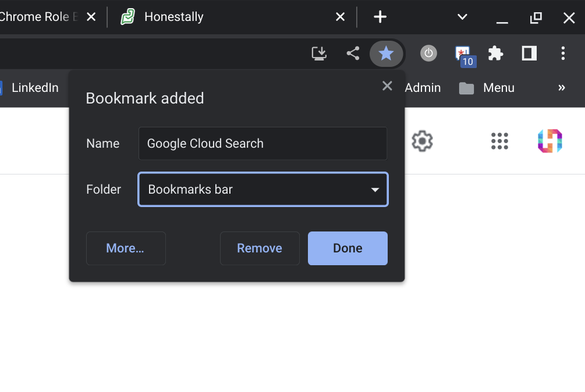Click the share page icon
This screenshot has width=585, height=392.
(x=353, y=54)
